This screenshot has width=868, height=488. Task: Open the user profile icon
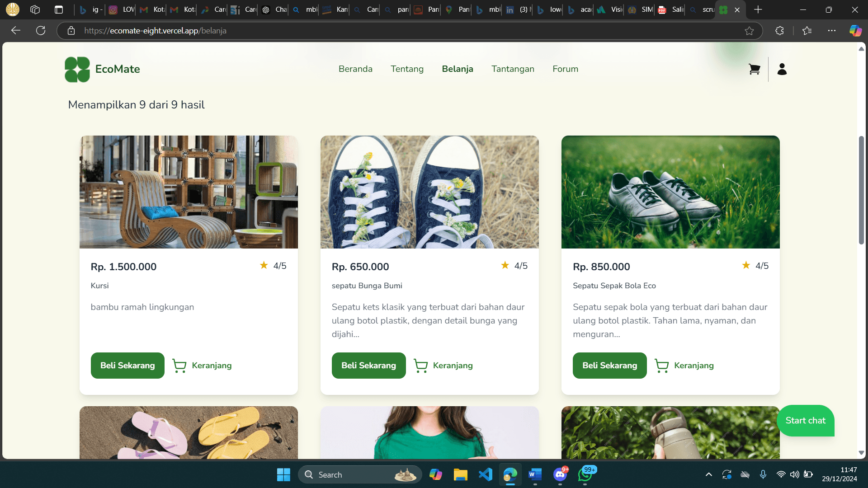[782, 69]
